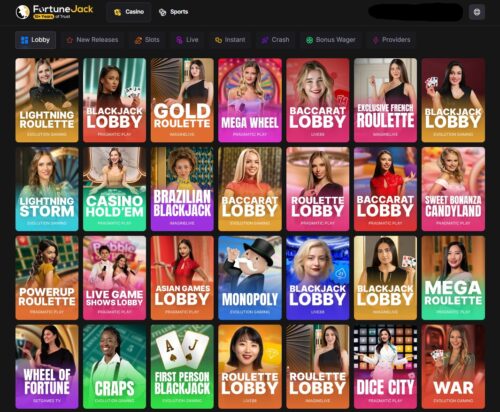Launch the Dice City game
The width and height of the screenshot is (500, 412).
click(x=385, y=367)
